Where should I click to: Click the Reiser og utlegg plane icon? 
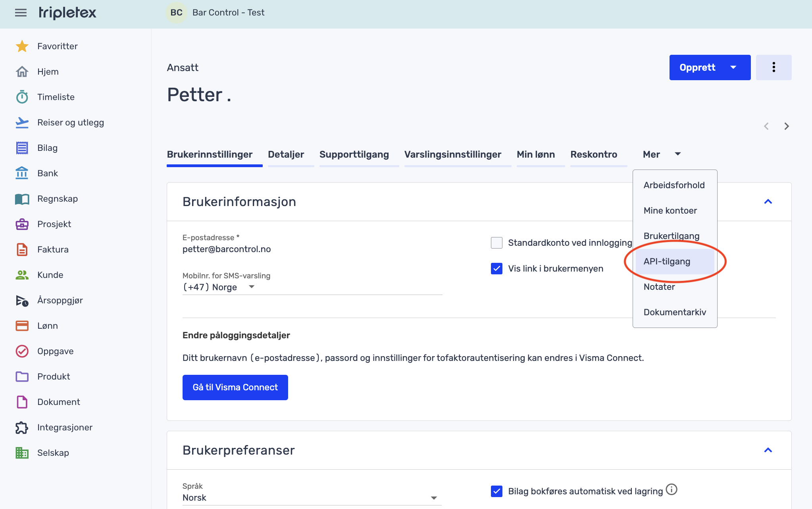[22, 122]
